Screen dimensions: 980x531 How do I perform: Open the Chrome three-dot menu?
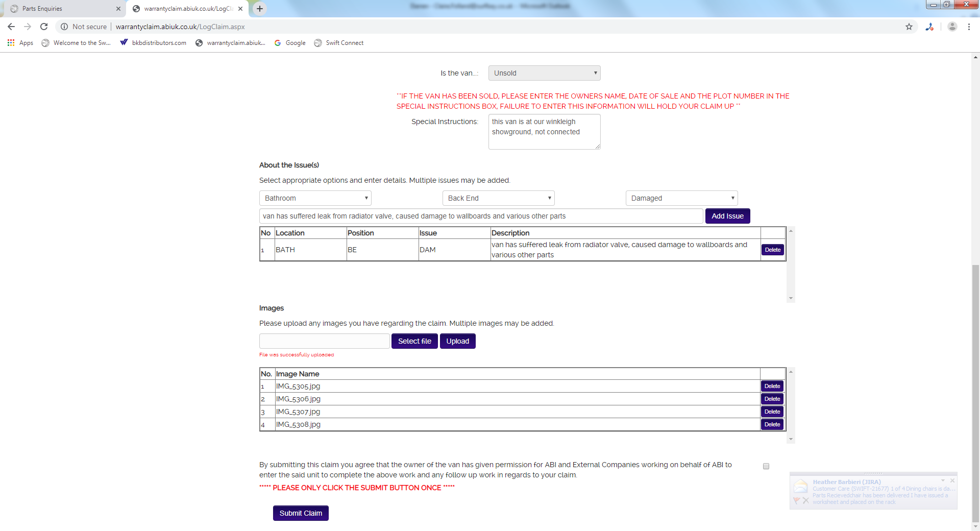click(x=969, y=27)
